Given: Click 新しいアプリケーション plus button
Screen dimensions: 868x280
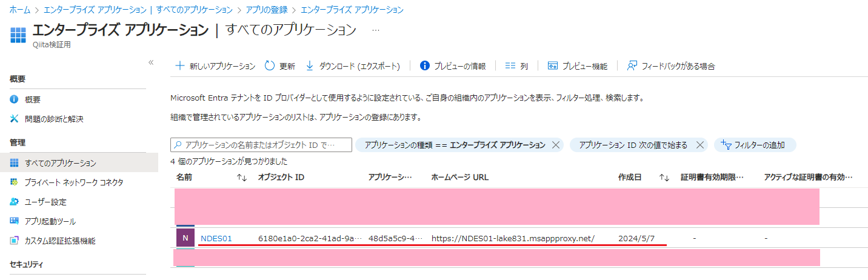Looking at the screenshot, I should (x=215, y=66).
